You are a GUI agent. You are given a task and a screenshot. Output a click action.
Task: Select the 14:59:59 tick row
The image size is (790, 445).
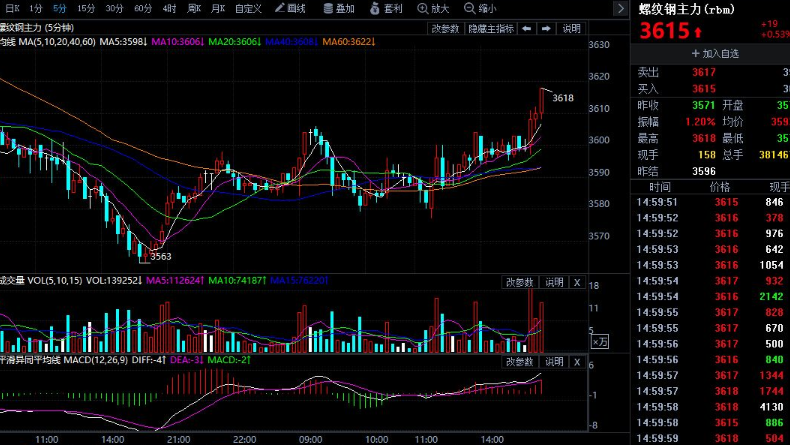tap(710, 438)
